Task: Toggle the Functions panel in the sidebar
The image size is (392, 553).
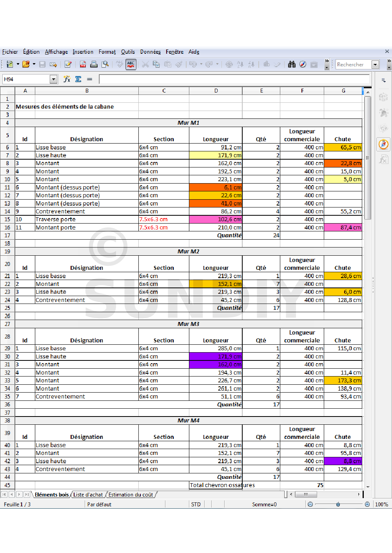Action: click(383, 160)
